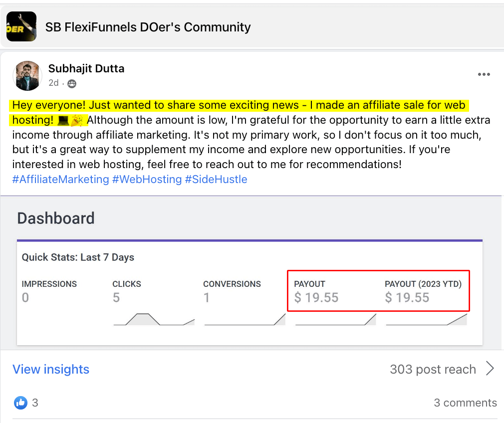Open the SB FlexiFunnels DOer's Community group
This screenshot has height=423, width=504.
[x=148, y=27]
